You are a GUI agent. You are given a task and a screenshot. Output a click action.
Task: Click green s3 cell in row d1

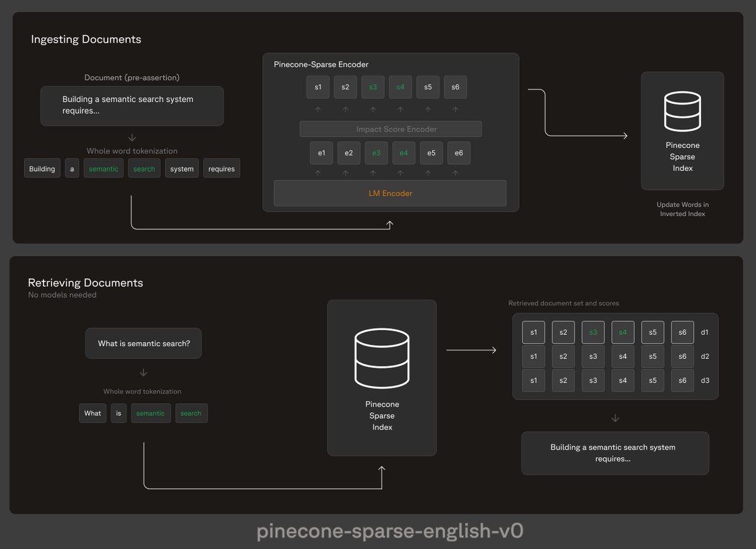(593, 332)
